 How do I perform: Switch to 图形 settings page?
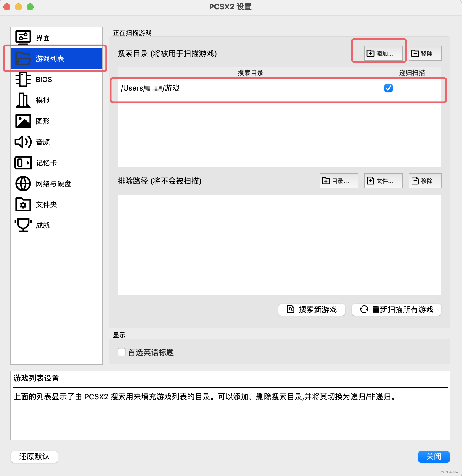coord(57,121)
